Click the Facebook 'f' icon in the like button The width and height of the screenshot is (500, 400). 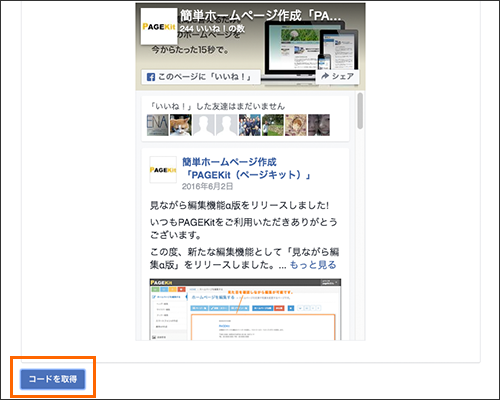tap(151, 77)
